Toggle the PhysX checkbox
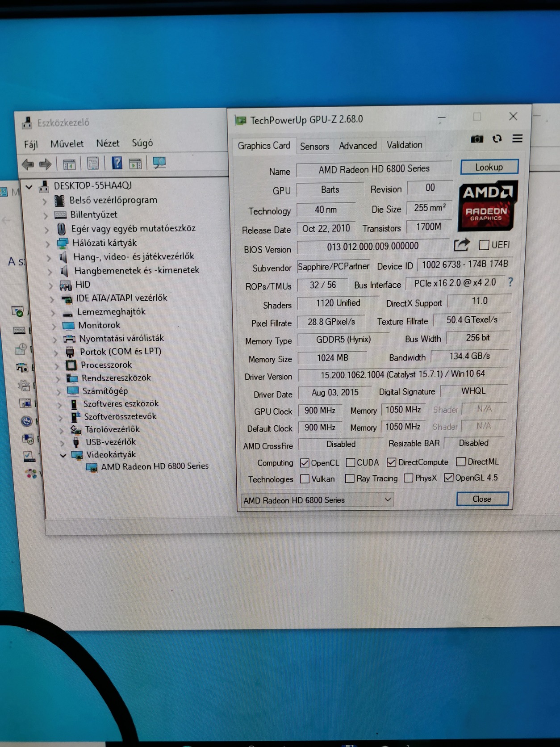The width and height of the screenshot is (560, 747). tap(408, 478)
